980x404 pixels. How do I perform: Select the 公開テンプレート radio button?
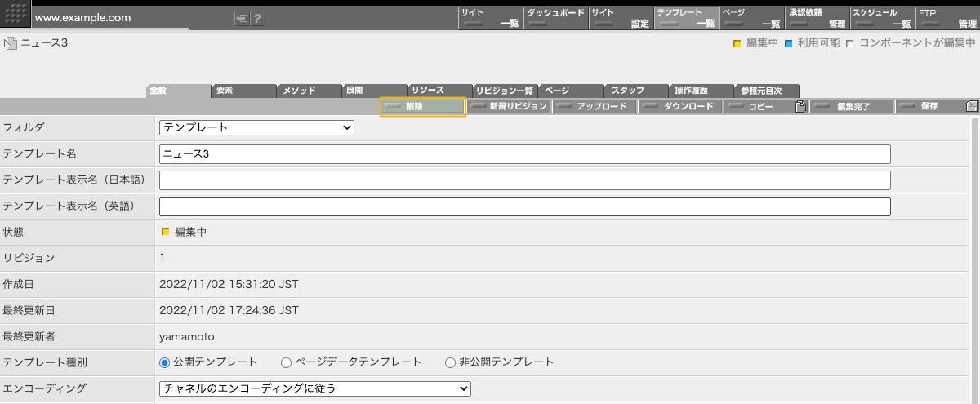164,362
